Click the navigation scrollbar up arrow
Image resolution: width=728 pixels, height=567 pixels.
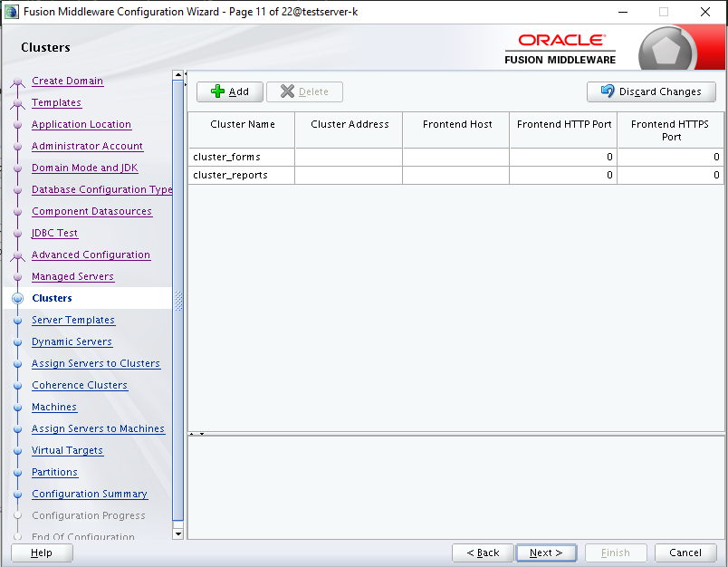[x=177, y=75]
